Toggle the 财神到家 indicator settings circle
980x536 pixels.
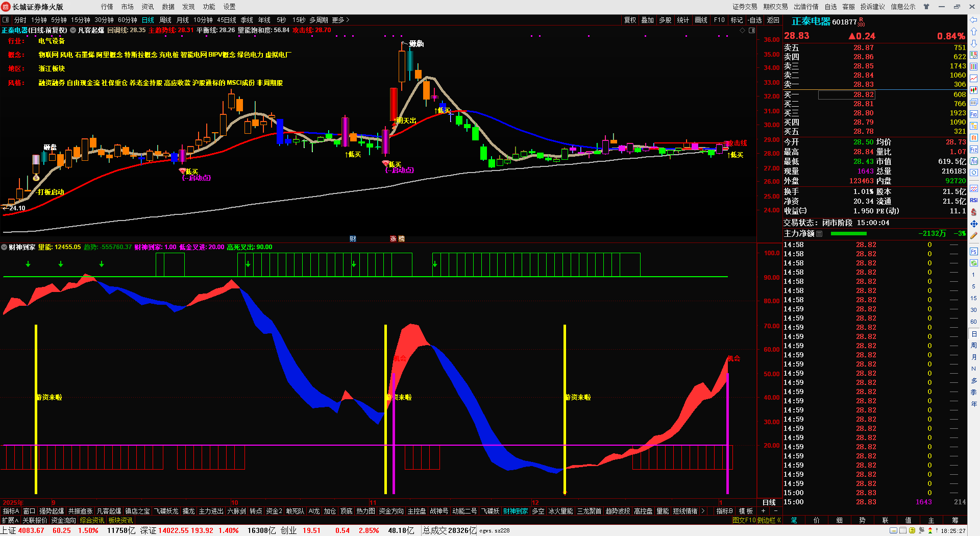tap(4, 247)
